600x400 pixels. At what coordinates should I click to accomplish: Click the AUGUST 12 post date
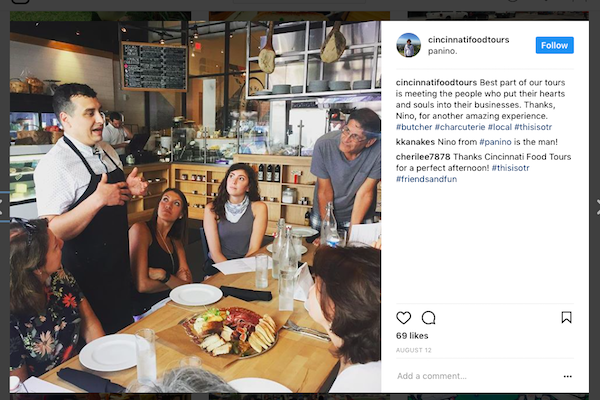(x=414, y=351)
